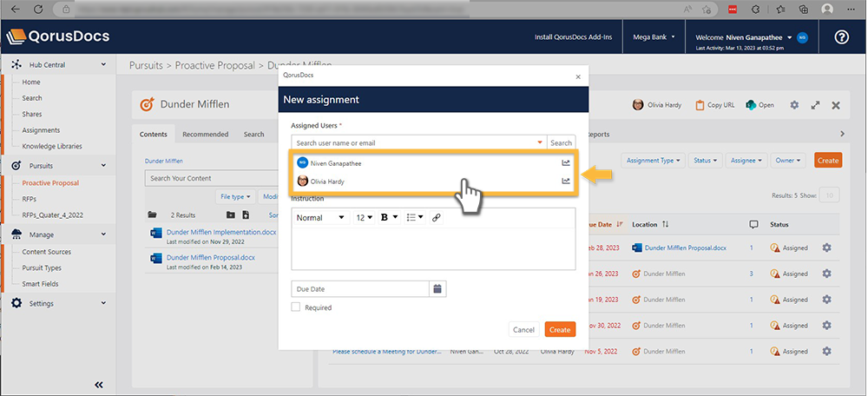Expand the Settings sidebar section
The width and height of the screenshot is (868, 396).
(103, 303)
